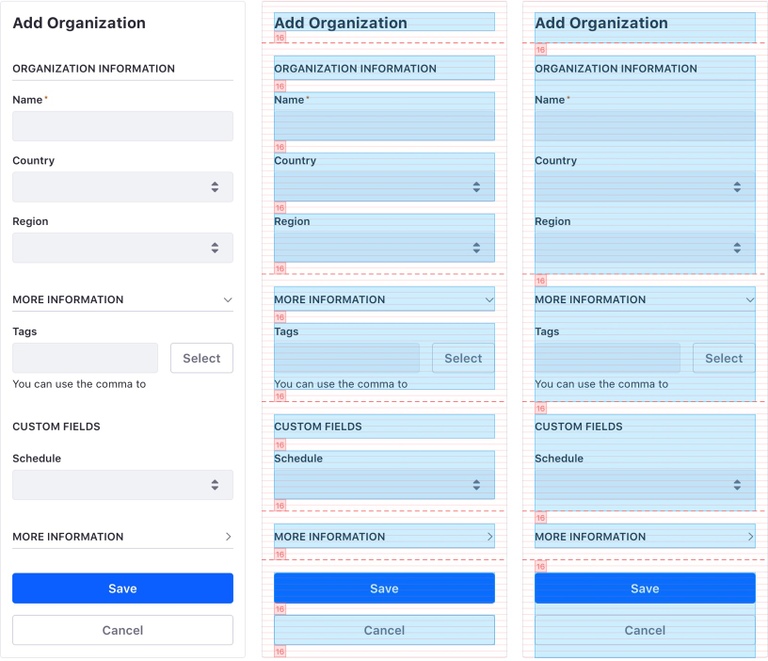
Task: Click the Name field in the right panel
Action: click(645, 126)
